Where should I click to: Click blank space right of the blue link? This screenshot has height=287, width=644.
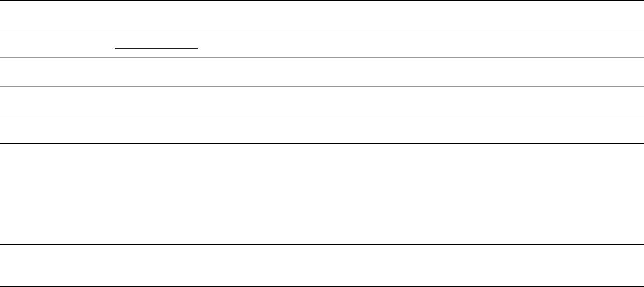[x=421, y=43]
